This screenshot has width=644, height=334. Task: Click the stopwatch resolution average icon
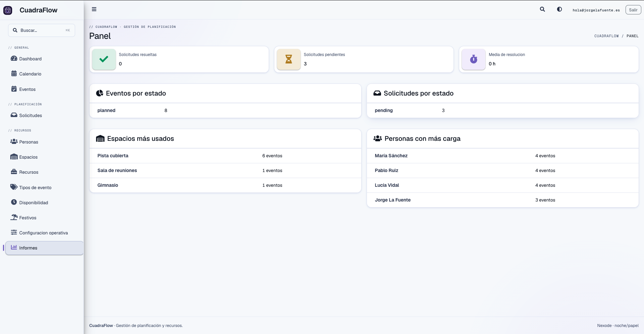point(474,59)
